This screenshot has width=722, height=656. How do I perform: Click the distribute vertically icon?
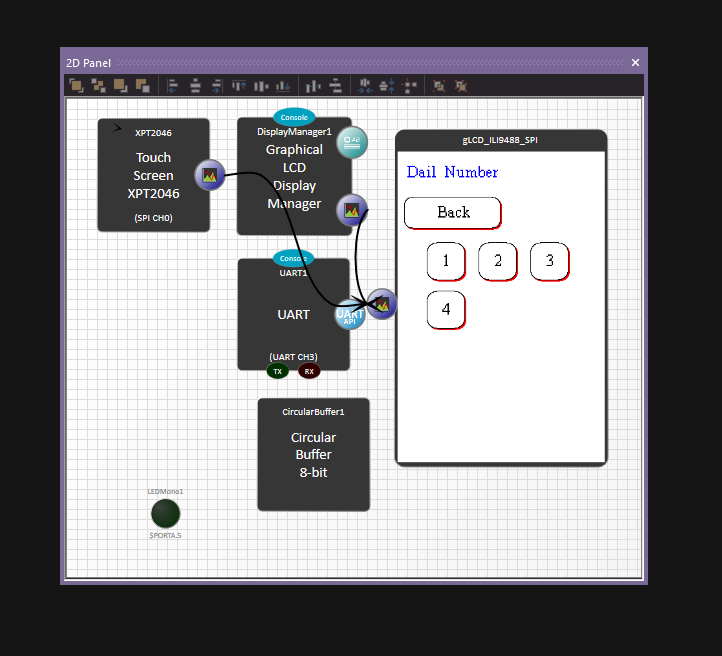coord(336,86)
